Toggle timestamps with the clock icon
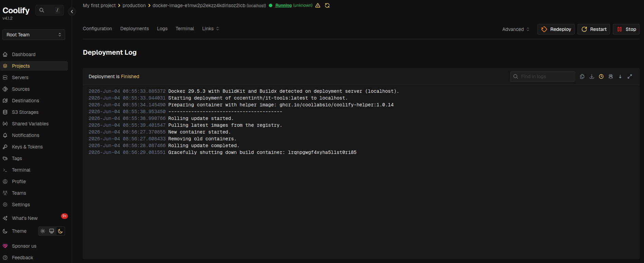644x263 pixels. tap(601, 76)
